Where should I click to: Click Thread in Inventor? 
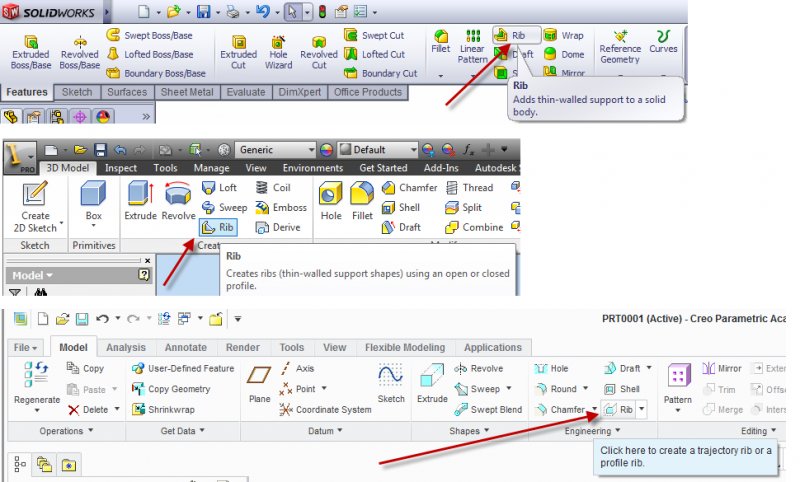pyautogui.click(x=469, y=188)
